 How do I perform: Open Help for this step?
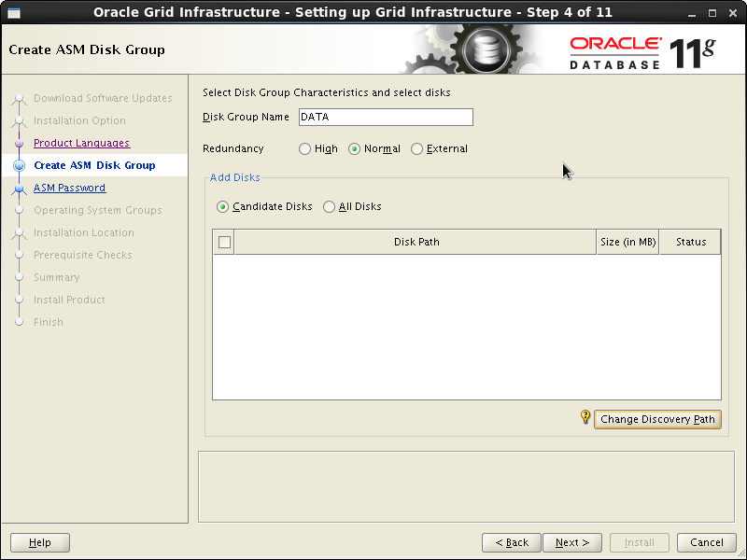click(x=40, y=542)
